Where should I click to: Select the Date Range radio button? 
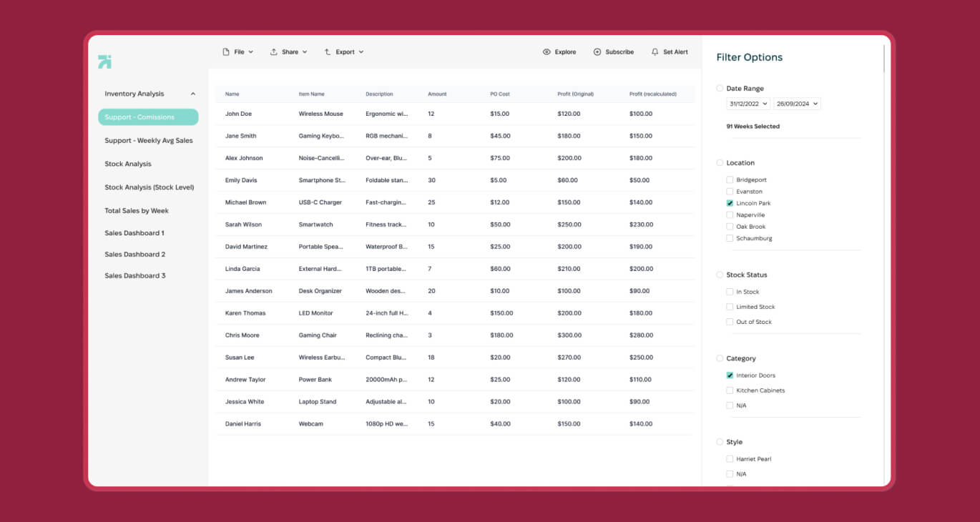pyautogui.click(x=720, y=89)
